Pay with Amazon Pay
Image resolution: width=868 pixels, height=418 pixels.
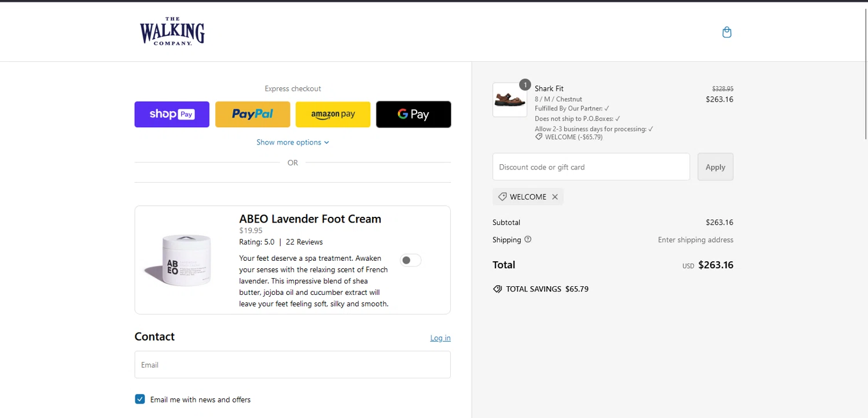coord(333,114)
